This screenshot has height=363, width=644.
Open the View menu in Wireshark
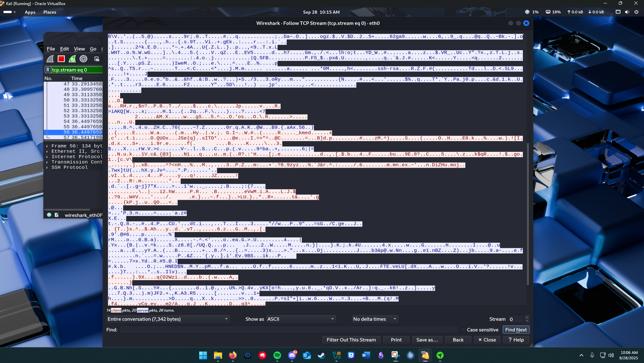79,49
